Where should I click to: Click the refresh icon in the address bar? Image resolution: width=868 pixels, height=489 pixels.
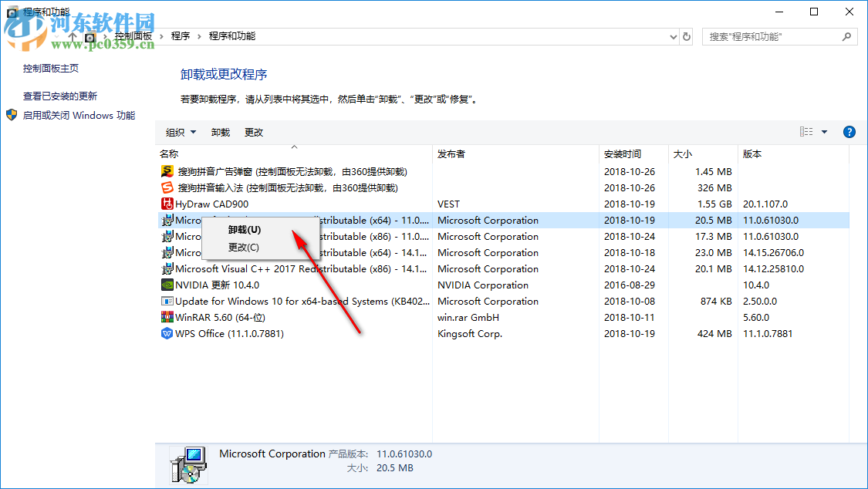(x=686, y=36)
